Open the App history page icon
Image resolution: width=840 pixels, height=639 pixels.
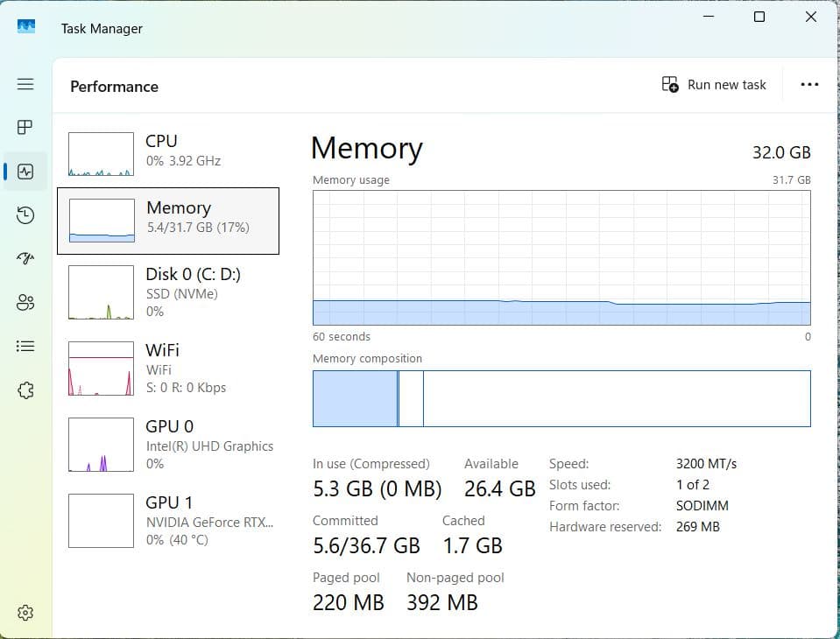point(25,215)
